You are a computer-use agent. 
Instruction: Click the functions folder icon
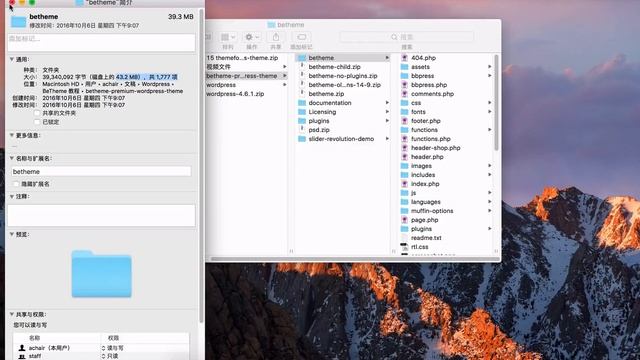[404, 130]
